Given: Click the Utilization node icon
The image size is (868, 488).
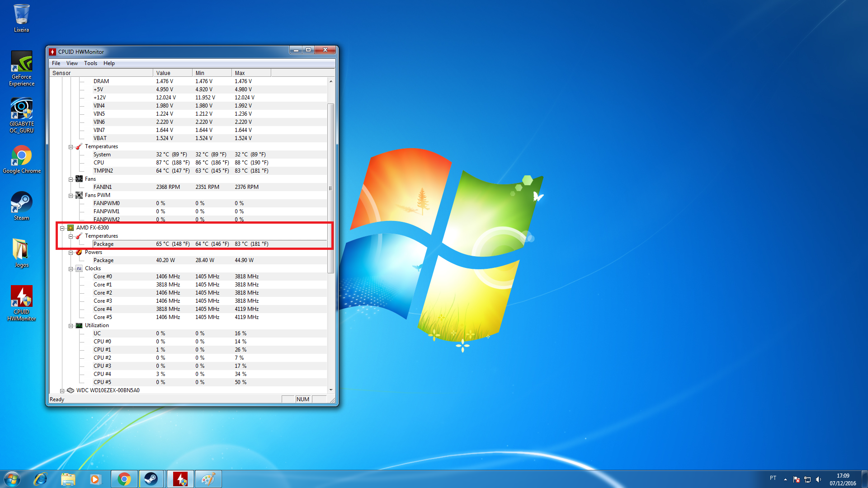Looking at the screenshot, I should coord(79,325).
